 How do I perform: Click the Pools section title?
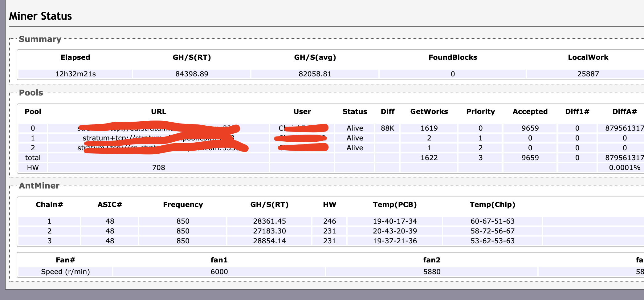click(x=31, y=93)
